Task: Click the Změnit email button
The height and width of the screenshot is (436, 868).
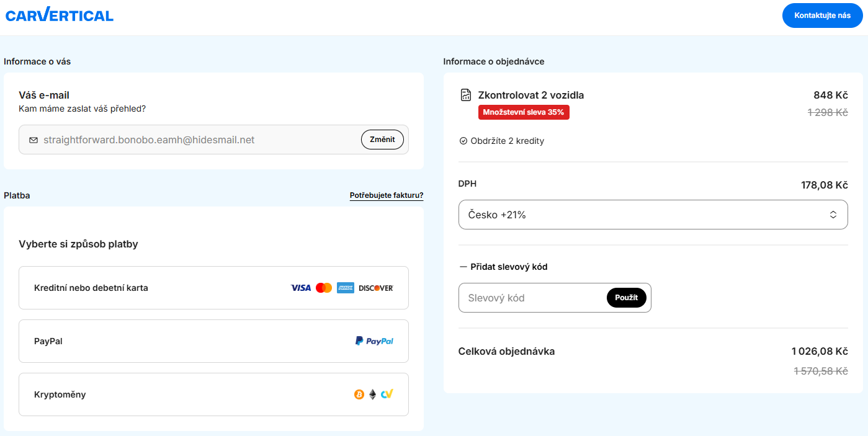Action: pos(382,140)
